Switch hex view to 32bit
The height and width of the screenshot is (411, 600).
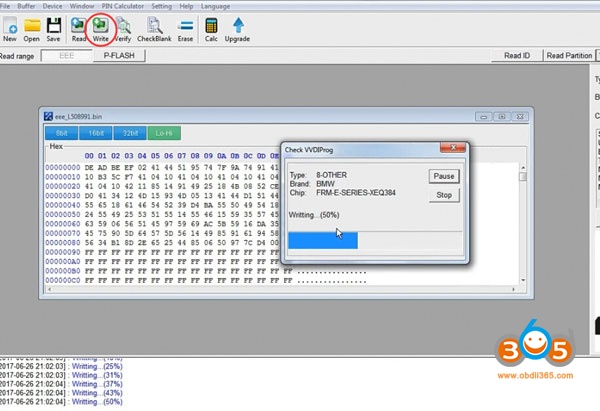click(x=130, y=133)
